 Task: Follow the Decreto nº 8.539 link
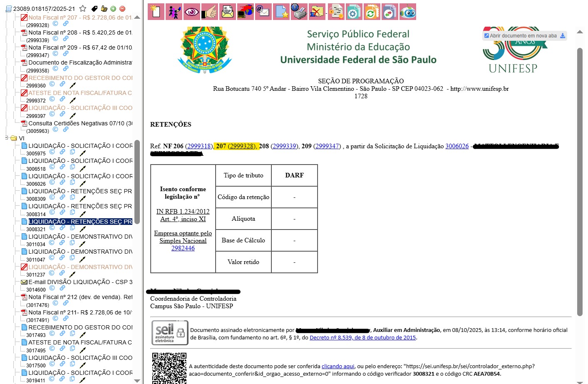tap(362, 338)
